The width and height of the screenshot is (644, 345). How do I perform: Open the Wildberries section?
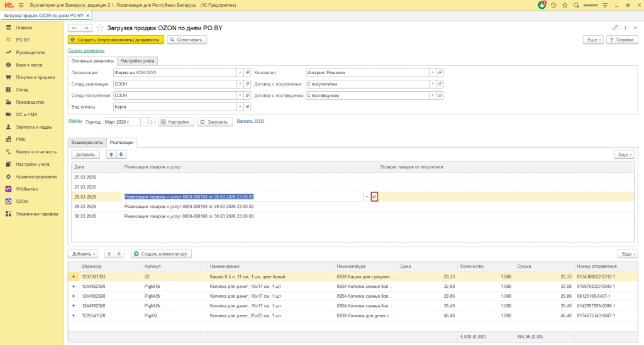(x=26, y=189)
